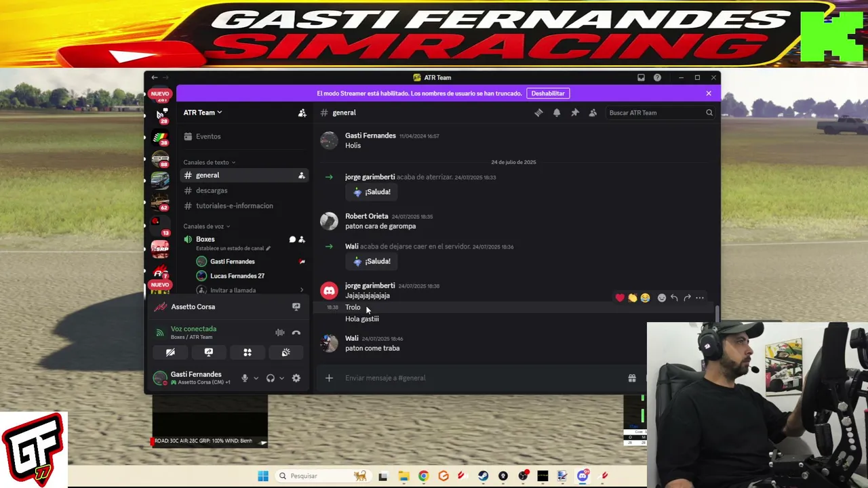This screenshot has height=488, width=868.
Task: Open microphone input options chevron
Action: point(256,378)
